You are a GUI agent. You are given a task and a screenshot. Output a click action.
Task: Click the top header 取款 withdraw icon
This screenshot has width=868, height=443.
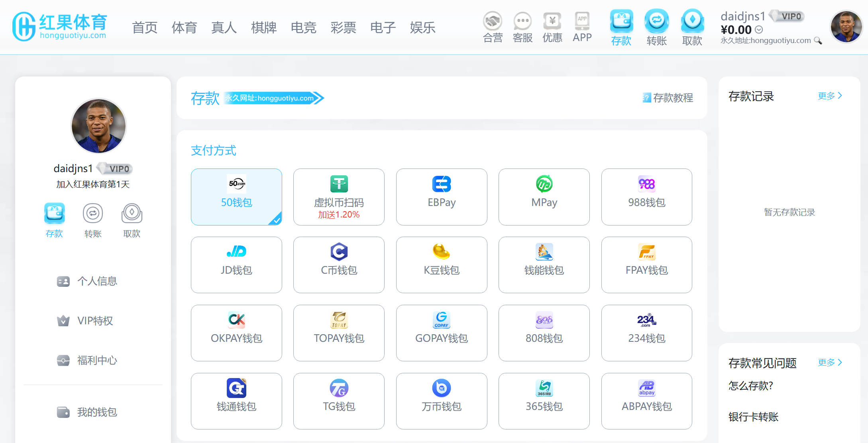pyautogui.click(x=692, y=21)
